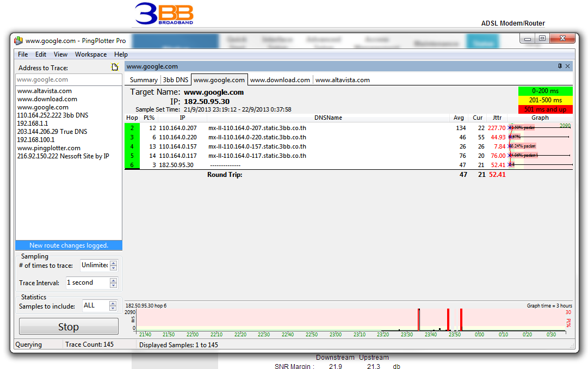Viewport: 588px width, 369px height.
Task: Select www.altavista.com in address list
Action: (x=44, y=91)
